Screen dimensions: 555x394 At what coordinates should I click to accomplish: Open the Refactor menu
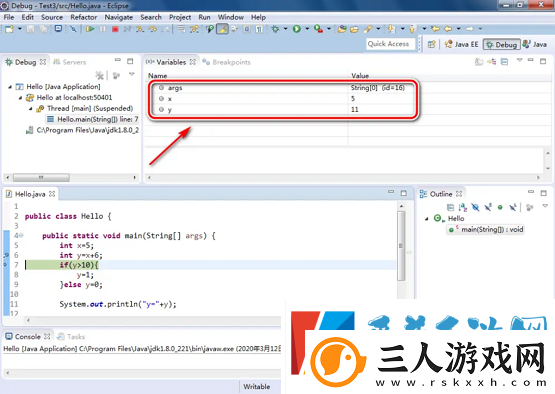pos(84,17)
